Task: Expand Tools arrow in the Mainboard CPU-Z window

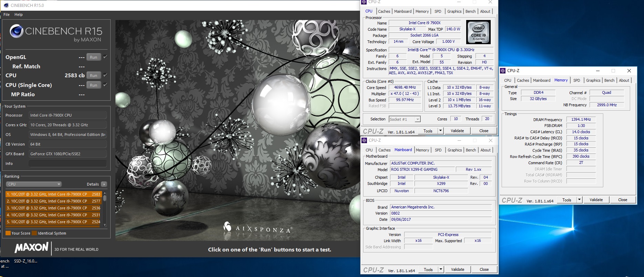Action: pos(440,269)
